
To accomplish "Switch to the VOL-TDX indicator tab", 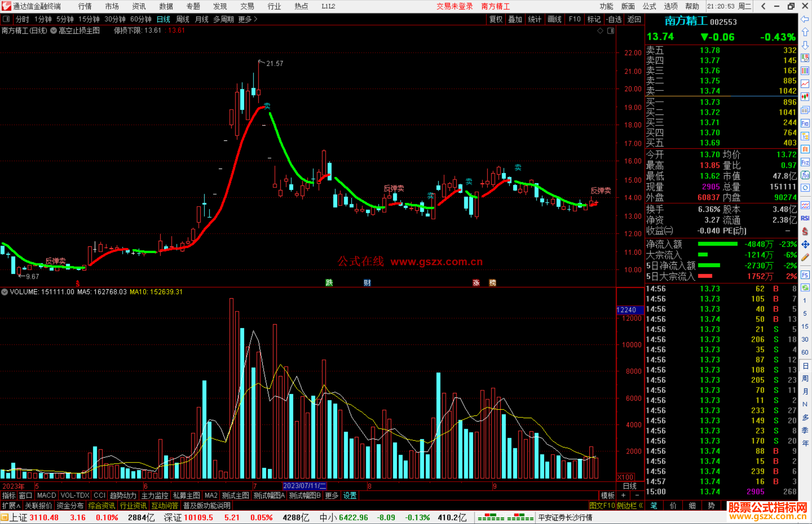I will point(75,495).
